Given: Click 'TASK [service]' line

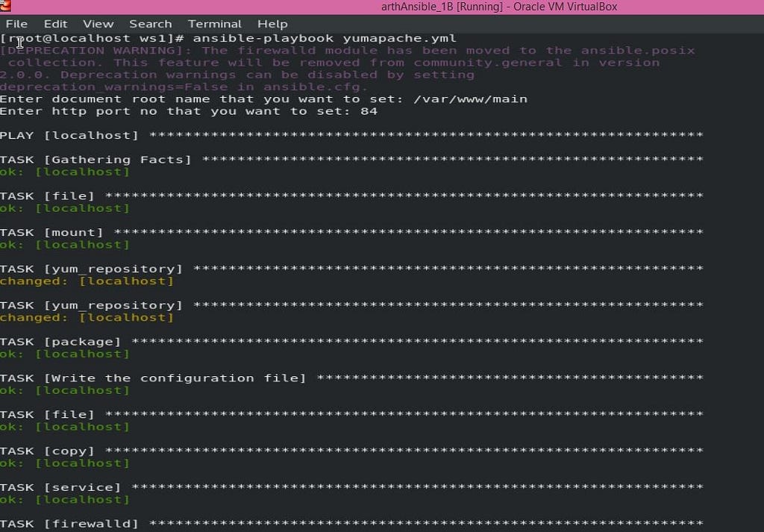Looking at the screenshot, I should click(351, 487).
